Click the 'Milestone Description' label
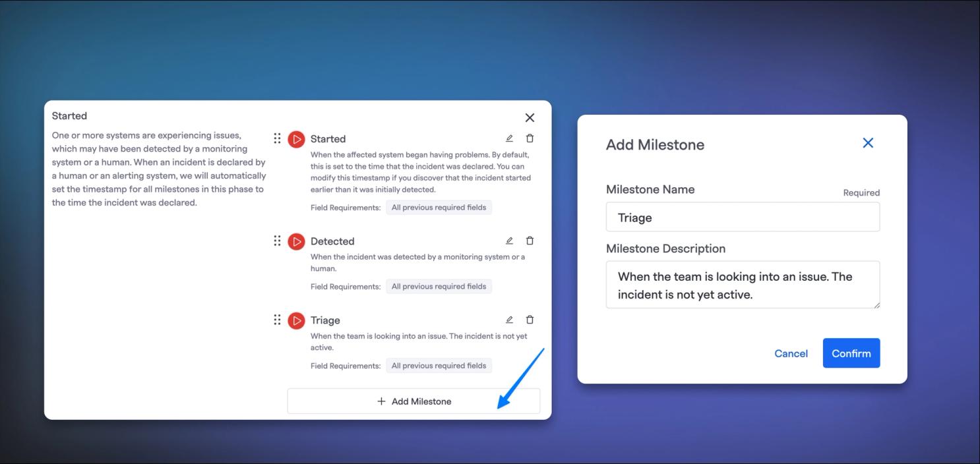 [x=665, y=248]
